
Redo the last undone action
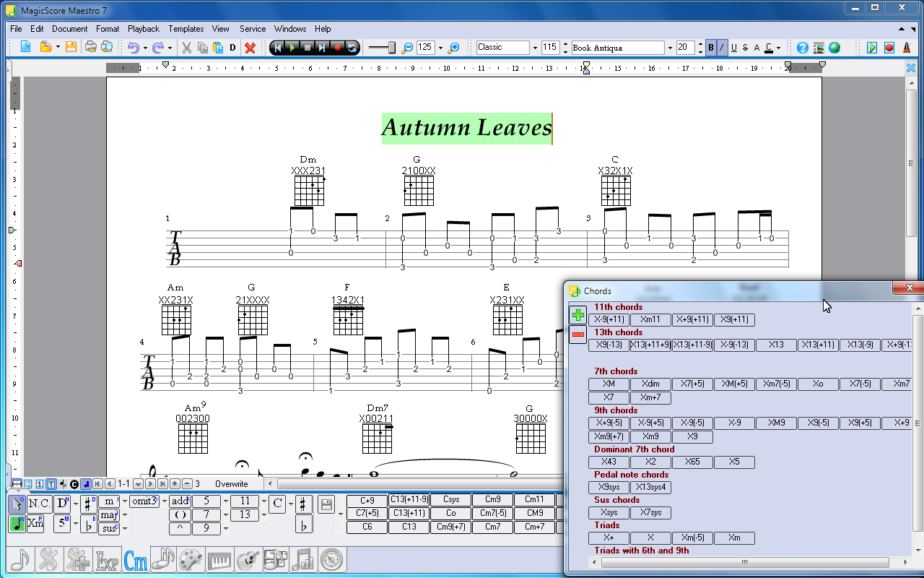coord(158,48)
